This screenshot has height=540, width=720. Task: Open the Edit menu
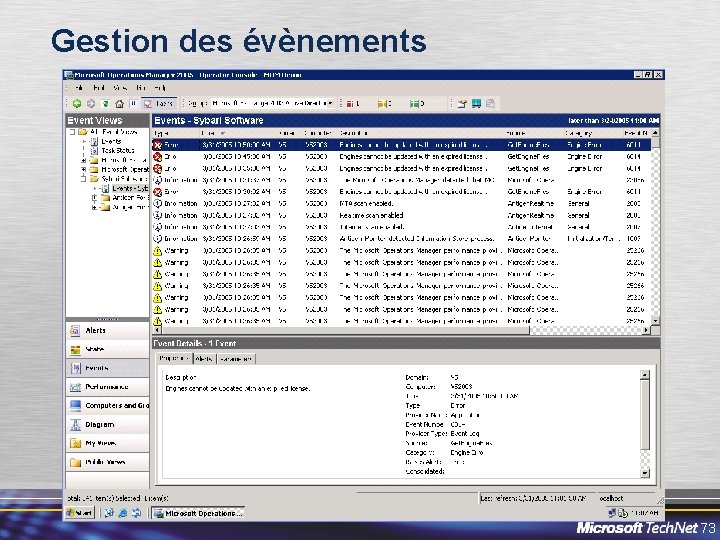[99, 87]
